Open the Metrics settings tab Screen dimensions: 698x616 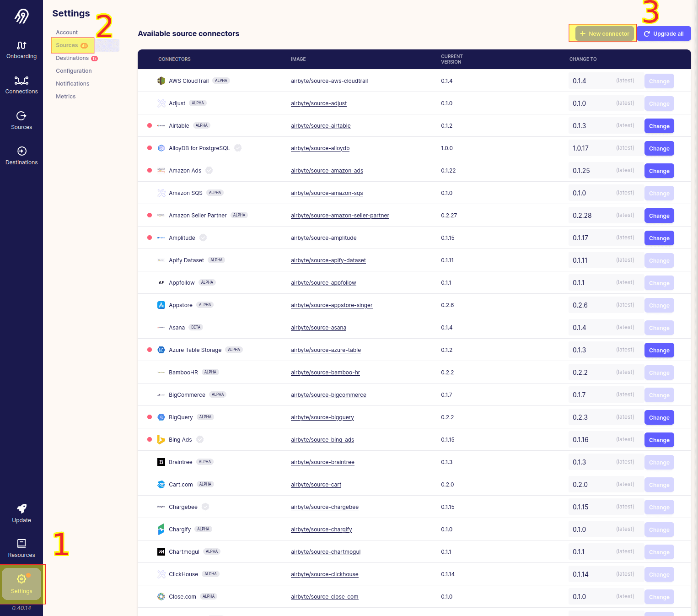click(x=65, y=97)
